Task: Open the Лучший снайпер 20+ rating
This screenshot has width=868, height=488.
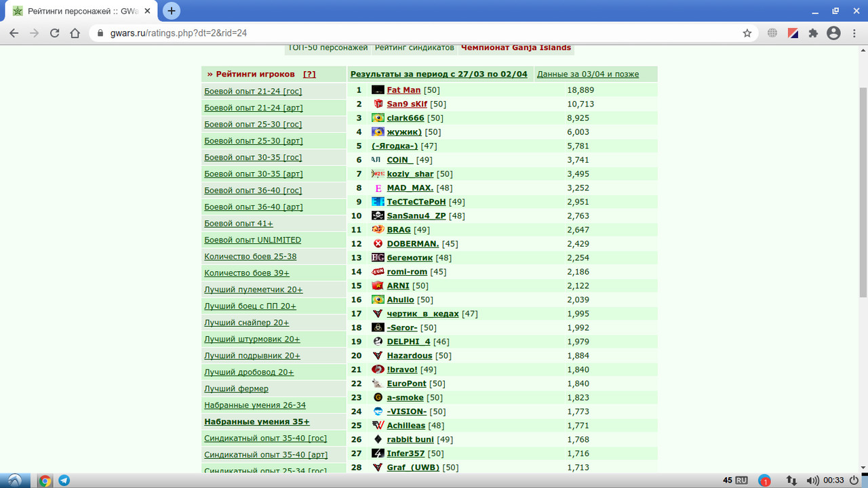Action: click(246, 323)
